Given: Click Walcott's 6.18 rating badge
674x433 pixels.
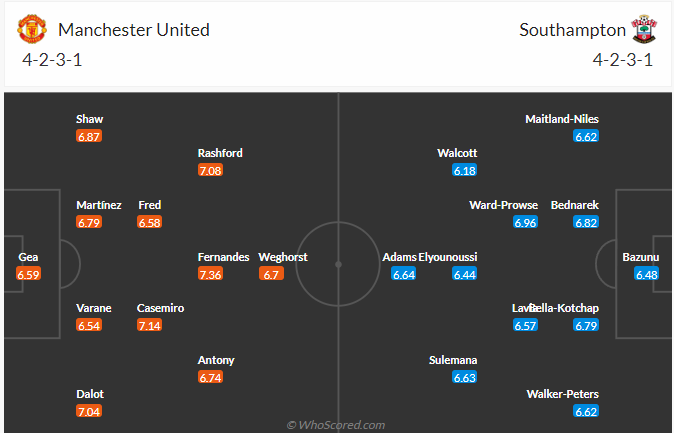Looking at the screenshot, I should [465, 171].
